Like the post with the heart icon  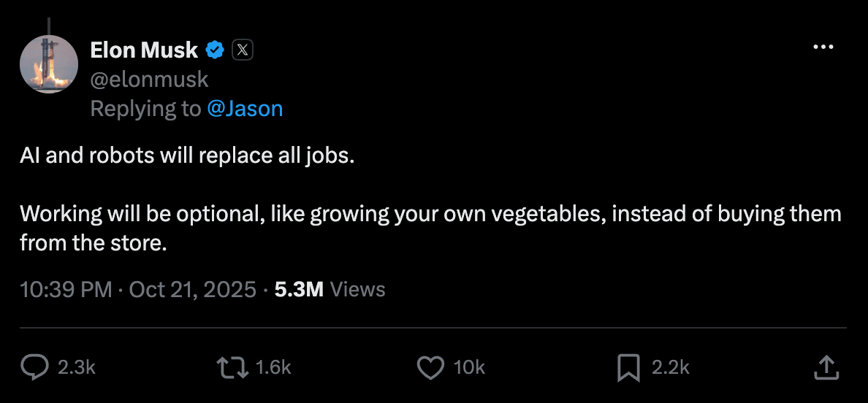430,368
